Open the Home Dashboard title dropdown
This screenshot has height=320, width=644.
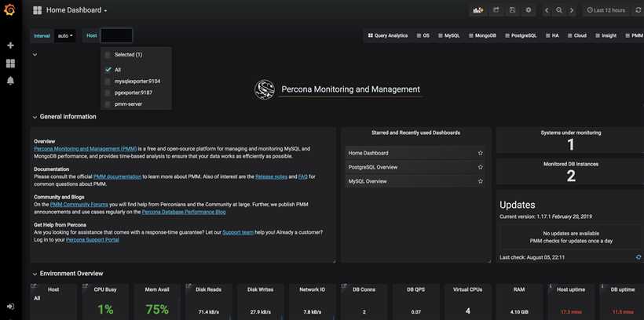[x=76, y=10]
